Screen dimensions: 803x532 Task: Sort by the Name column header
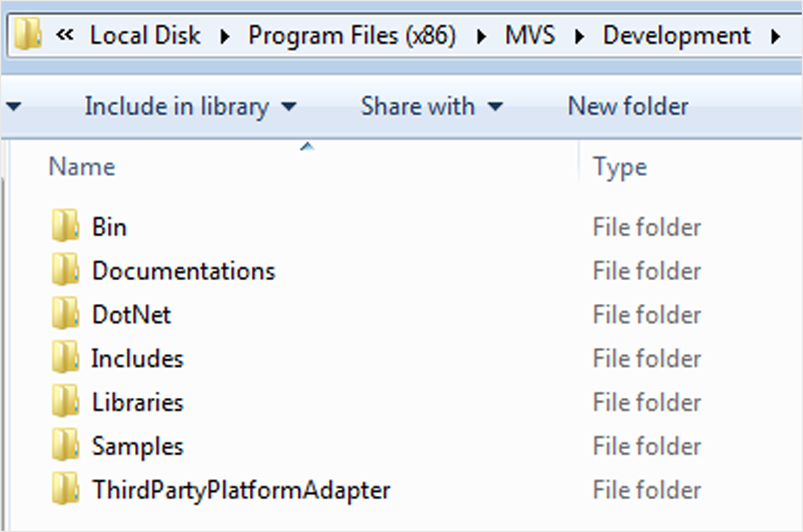82,167
